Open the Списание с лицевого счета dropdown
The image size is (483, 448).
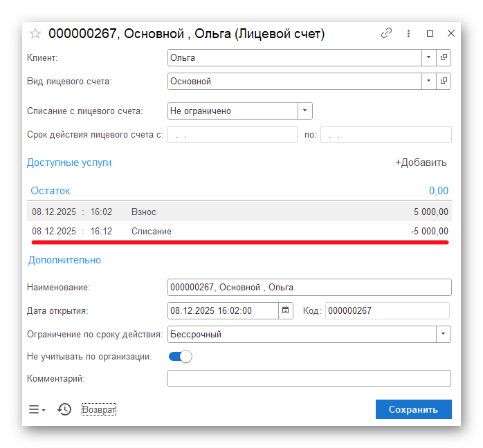305,111
